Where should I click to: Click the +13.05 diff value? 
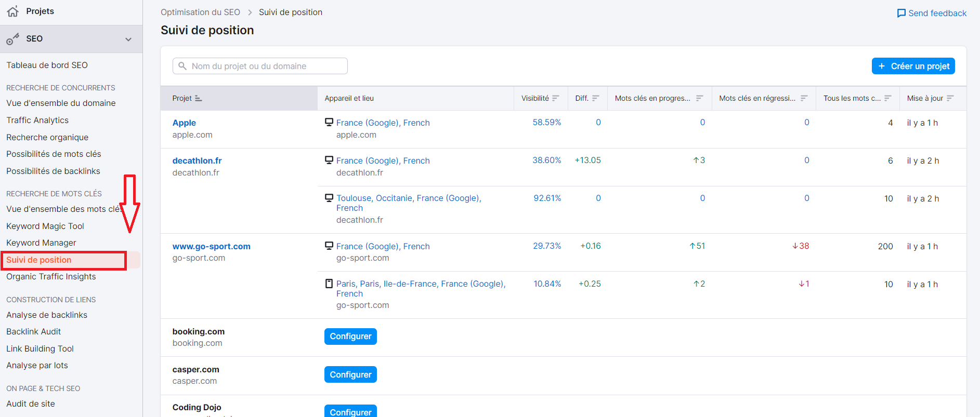[x=587, y=160]
